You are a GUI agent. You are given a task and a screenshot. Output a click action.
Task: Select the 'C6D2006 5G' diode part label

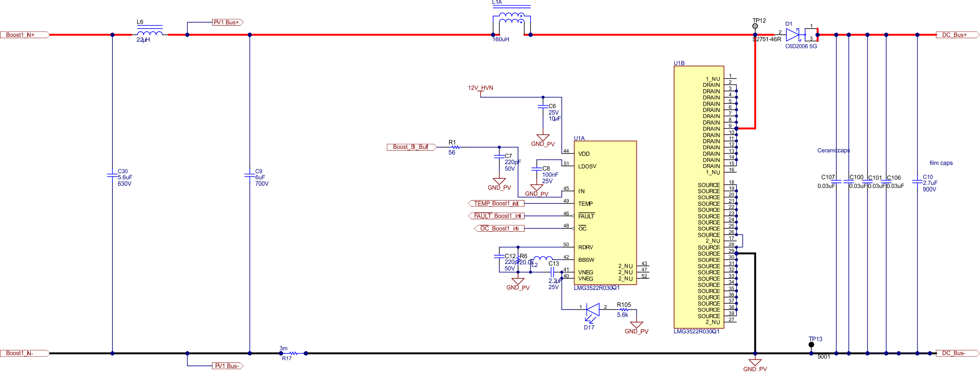pos(801,46)
